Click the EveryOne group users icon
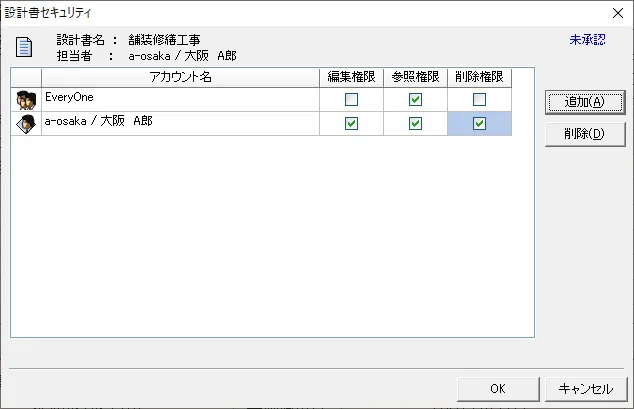This screenshot has height=409, width=634. coord(26,100)
